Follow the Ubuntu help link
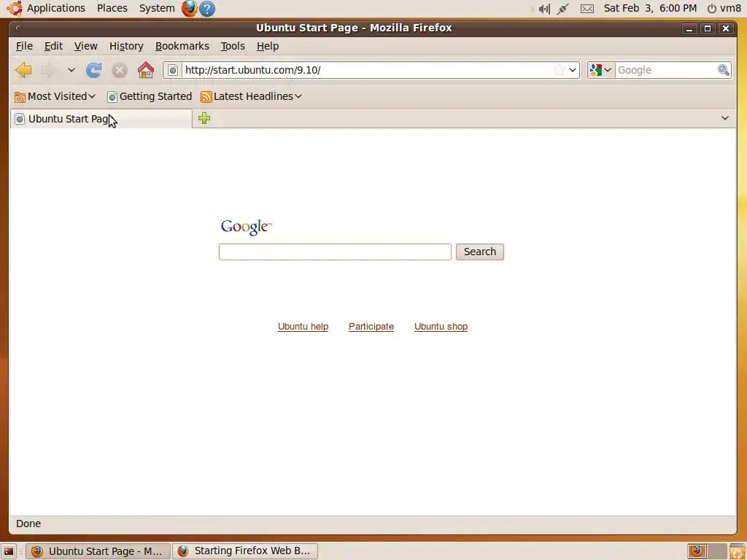This screenshot has height=560, width=747. tap(303, 327)
